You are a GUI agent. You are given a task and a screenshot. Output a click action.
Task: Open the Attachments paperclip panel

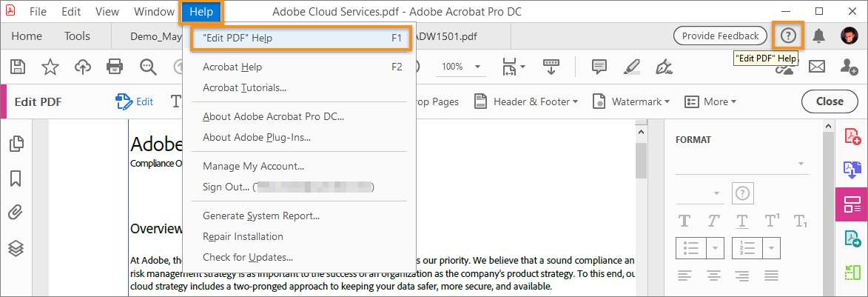[16, 213]
